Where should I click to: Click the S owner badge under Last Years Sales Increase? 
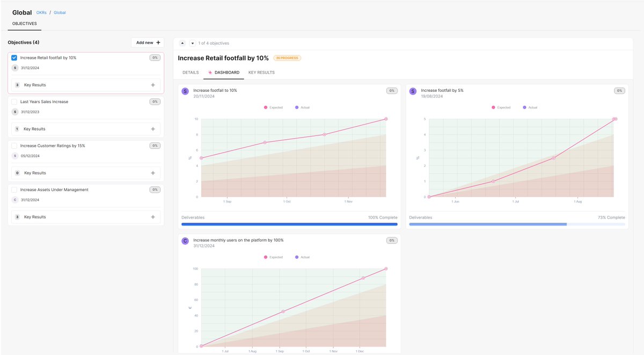(15, 112)
